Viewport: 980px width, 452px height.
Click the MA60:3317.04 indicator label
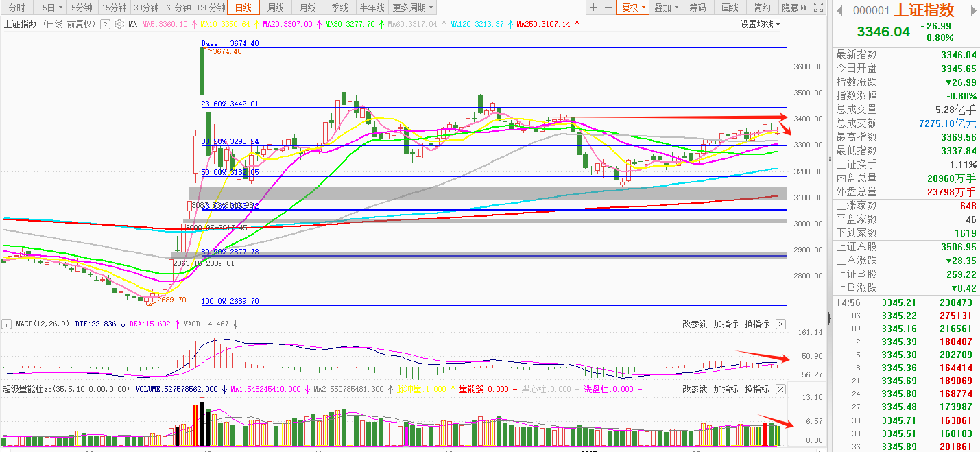[412, 24]
